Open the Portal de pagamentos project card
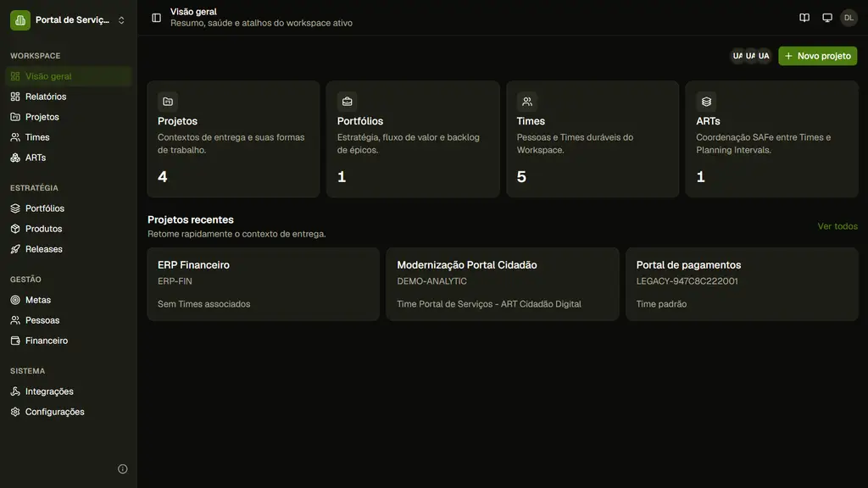Screen dimensions: 868x488 742,284
